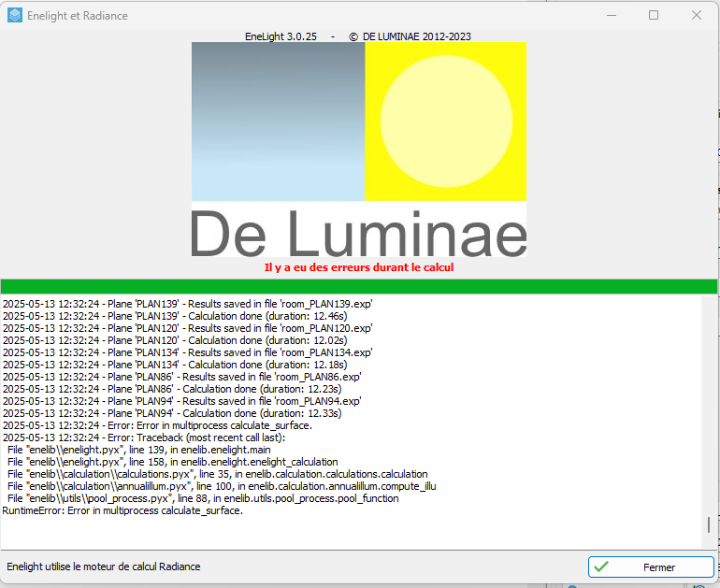720x588 pixels.
Task: Click log line 'PLAN139' Calculation done 12.46s
Action: [175, 316]
